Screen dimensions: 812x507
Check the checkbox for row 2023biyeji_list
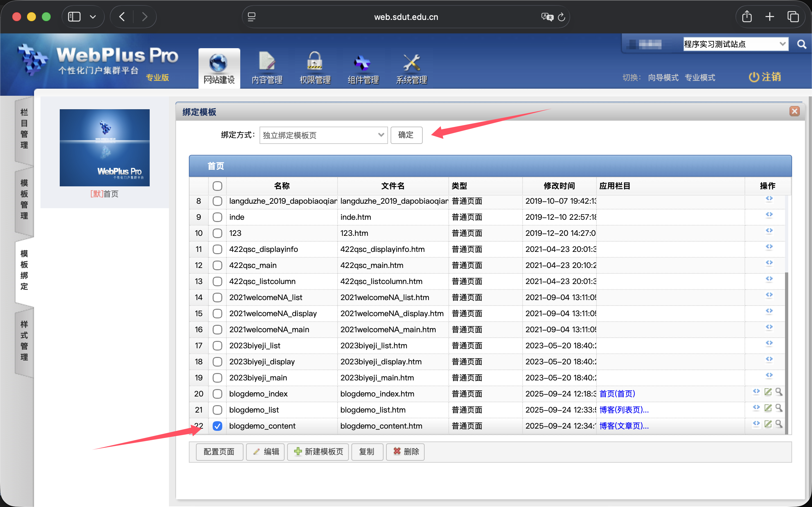tap(217, 345)
